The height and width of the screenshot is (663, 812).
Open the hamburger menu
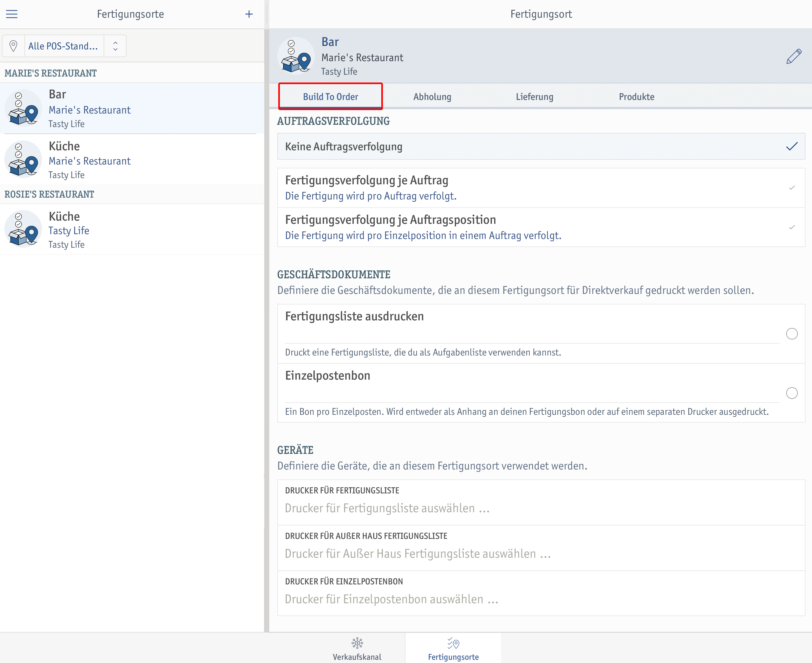12,14
